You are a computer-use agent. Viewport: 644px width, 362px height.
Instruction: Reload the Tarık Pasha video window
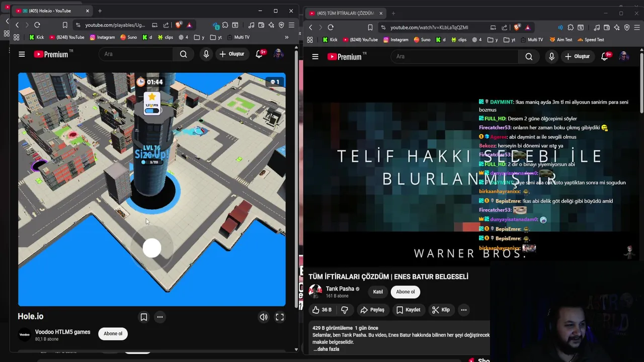(x=331, y=28)
